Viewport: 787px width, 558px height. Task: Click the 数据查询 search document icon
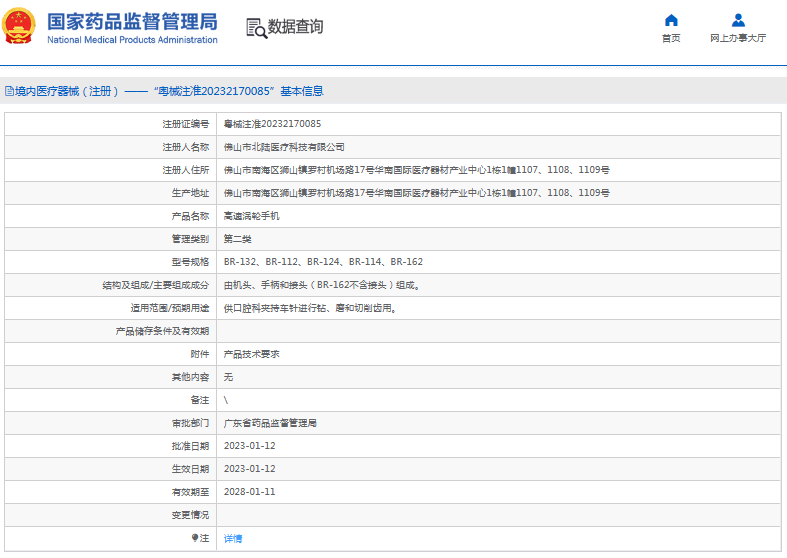(x=256, y=28)
